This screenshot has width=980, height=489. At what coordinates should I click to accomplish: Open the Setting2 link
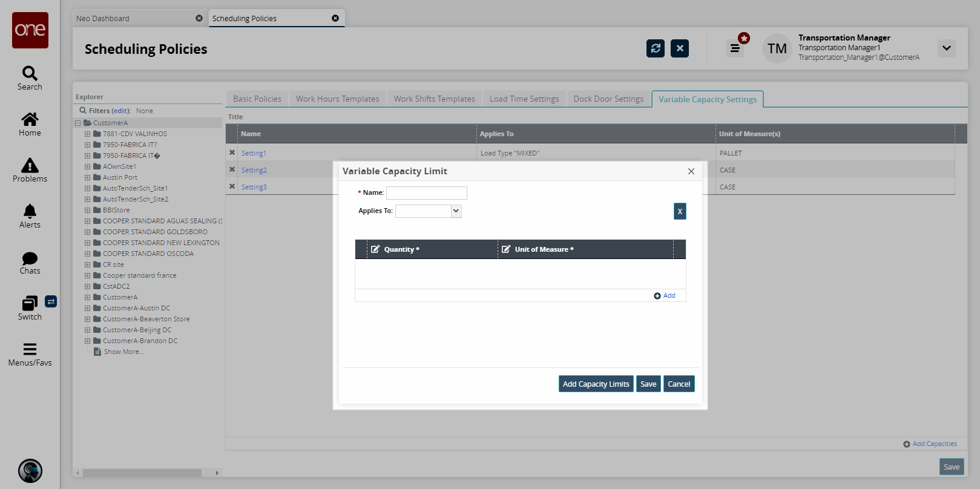coord(254,170)
